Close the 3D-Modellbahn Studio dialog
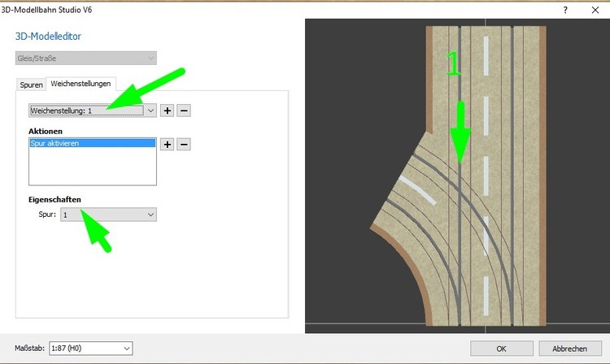This screenshot has width=610, height=364. tap(595, 10)
